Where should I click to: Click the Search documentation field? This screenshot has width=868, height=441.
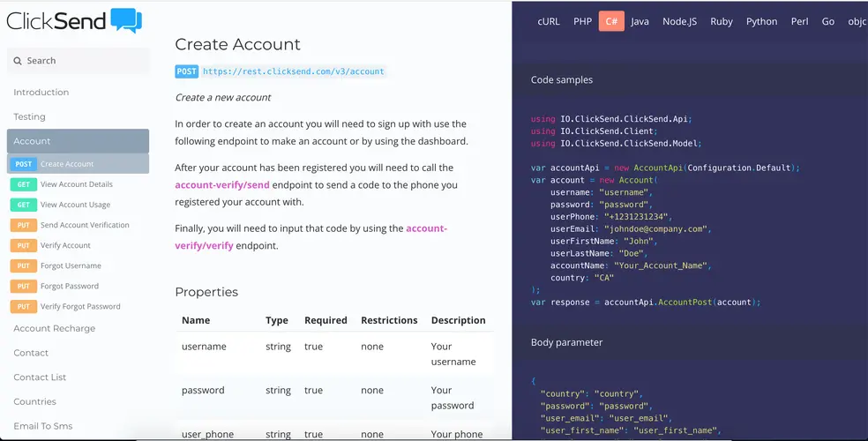78,61
